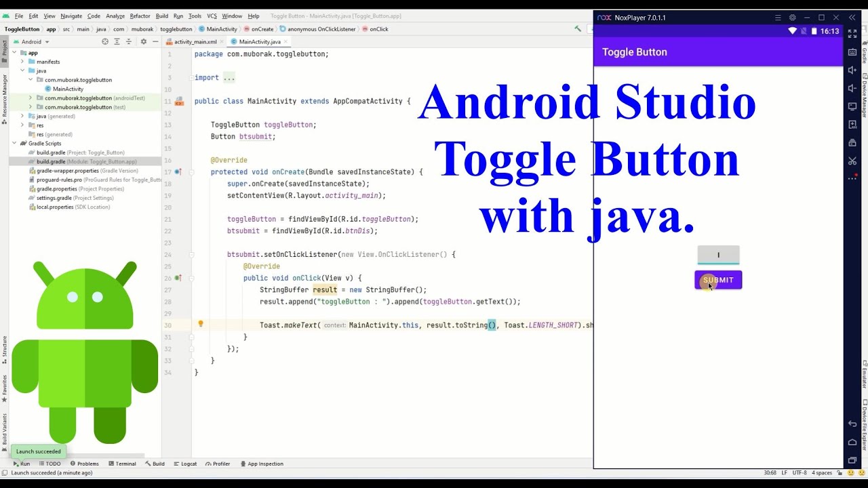Select build.gradle (Project: Toggle_Button) file
The image size is (868, 488).
(x=76, y=152)
